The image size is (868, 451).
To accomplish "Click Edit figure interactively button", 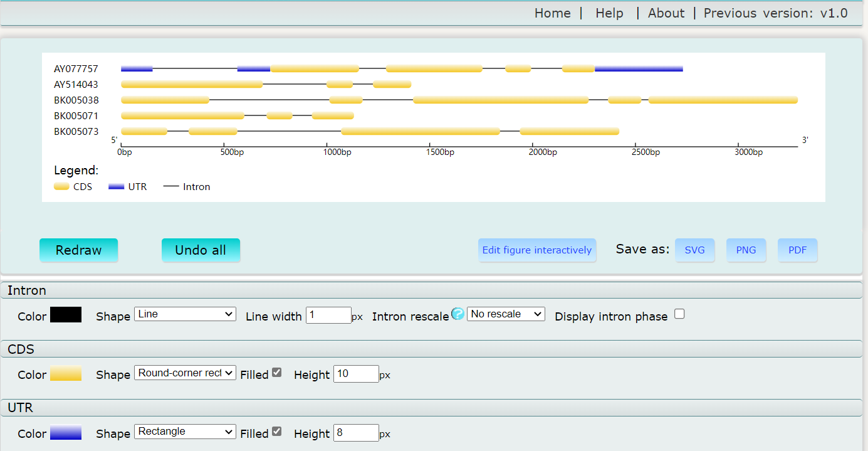I will point(537,250).
